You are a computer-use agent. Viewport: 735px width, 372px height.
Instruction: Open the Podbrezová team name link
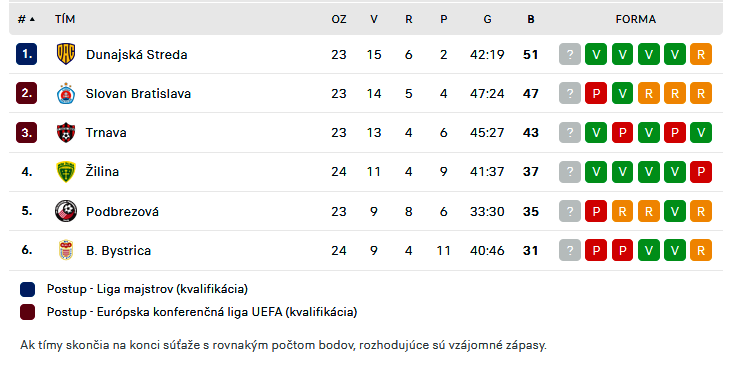pyautogui.click(x=122, y=211)
